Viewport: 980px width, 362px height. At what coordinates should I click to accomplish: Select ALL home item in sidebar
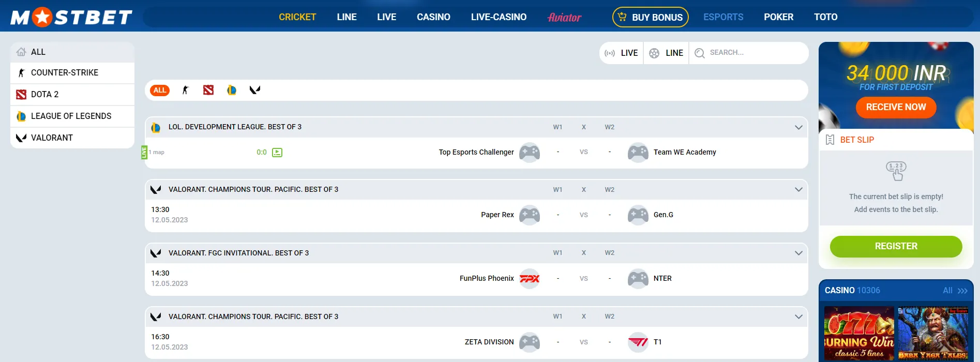tap(72, 52)
